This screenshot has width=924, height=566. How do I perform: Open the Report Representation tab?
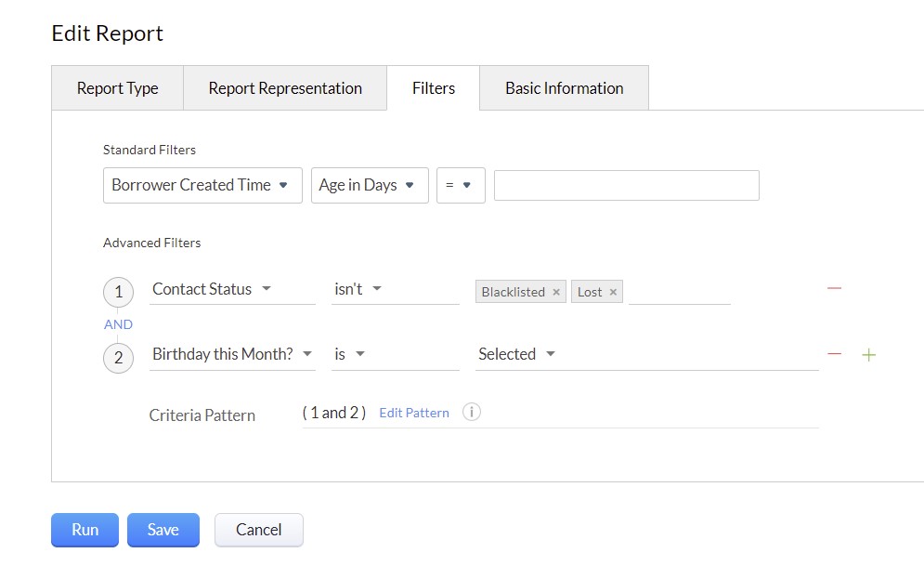[285, 88]
